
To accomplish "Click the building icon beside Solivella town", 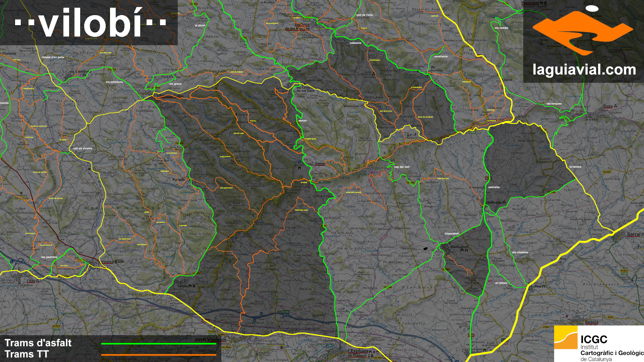I will tap(503, 202).
